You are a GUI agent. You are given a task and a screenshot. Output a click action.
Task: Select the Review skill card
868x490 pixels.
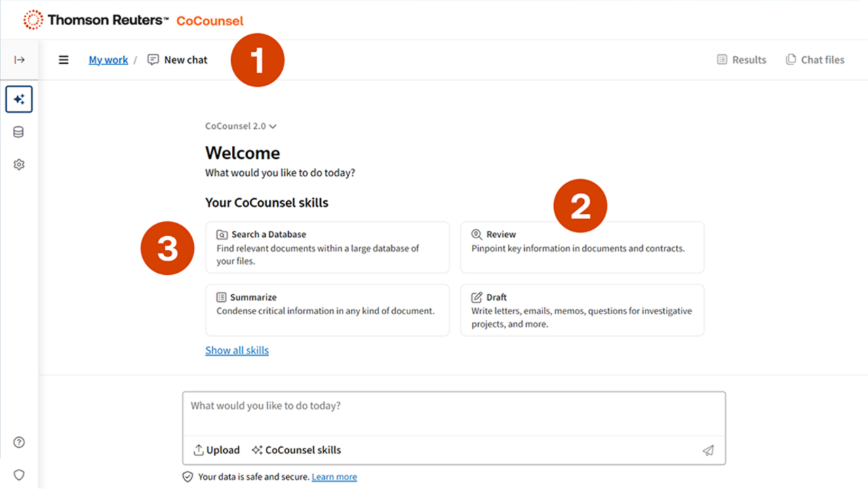[x=583, y=248]
